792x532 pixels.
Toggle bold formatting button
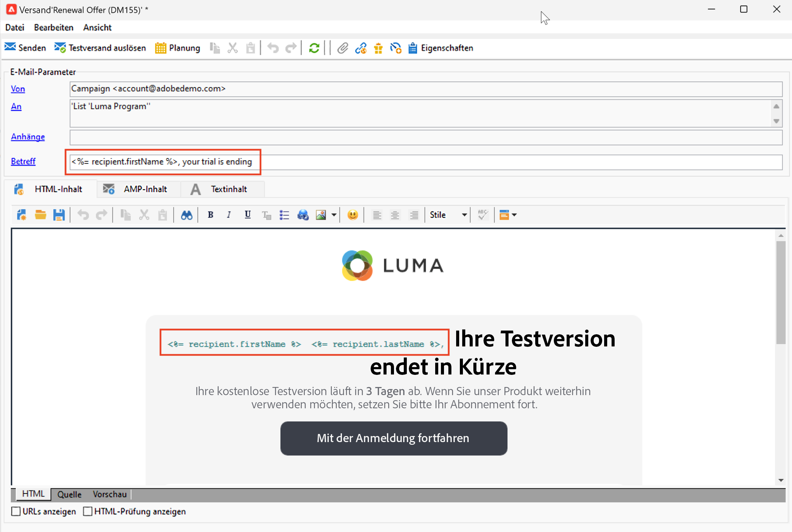210,215
